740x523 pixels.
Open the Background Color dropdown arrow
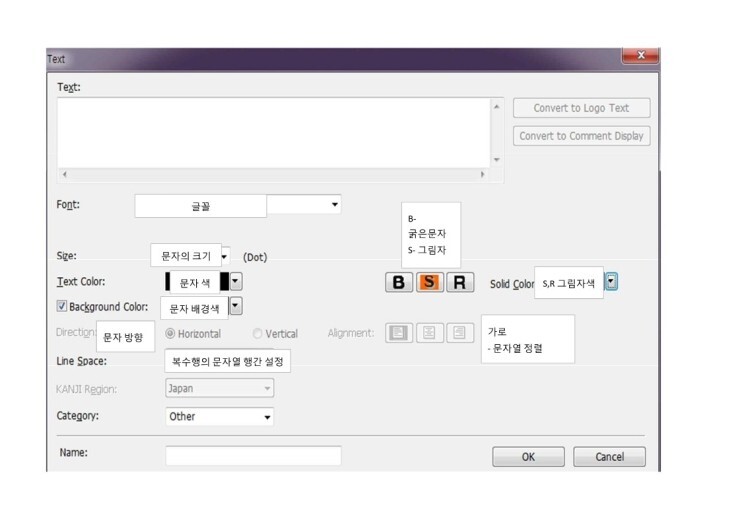(x=235, y=306)
